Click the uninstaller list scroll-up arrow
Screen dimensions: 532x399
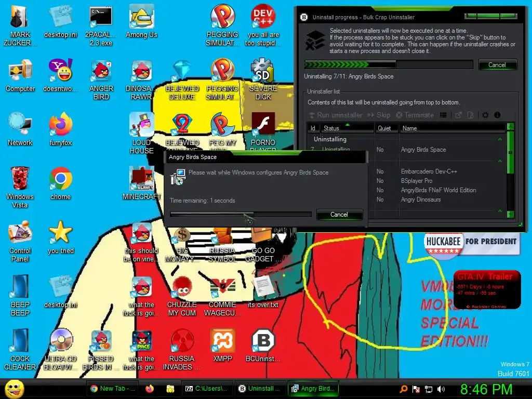510,127
